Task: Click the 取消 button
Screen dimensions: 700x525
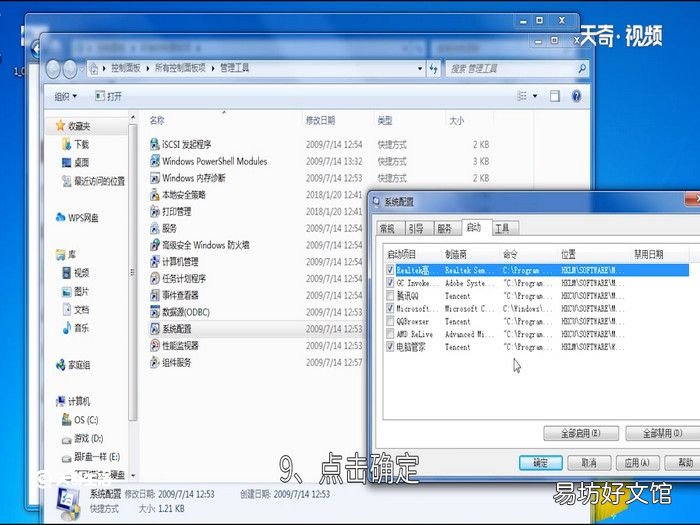Action: tap(589, 463)
